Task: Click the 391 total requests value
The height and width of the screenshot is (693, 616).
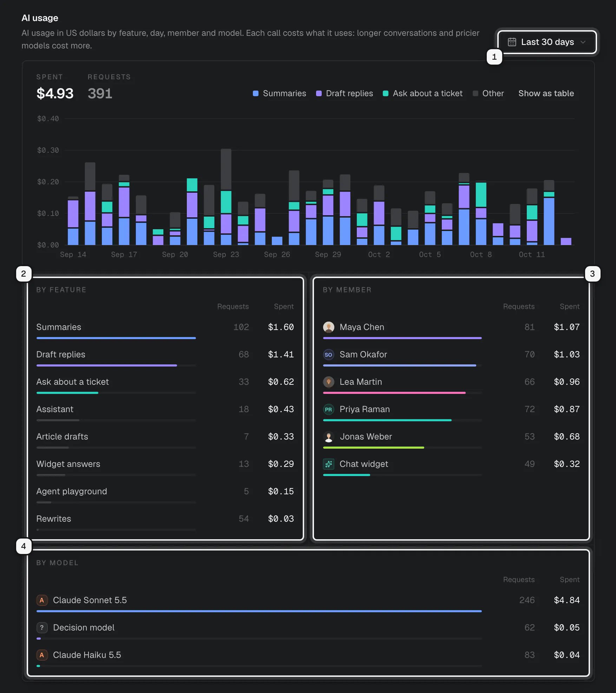Action: coord(100,93)
